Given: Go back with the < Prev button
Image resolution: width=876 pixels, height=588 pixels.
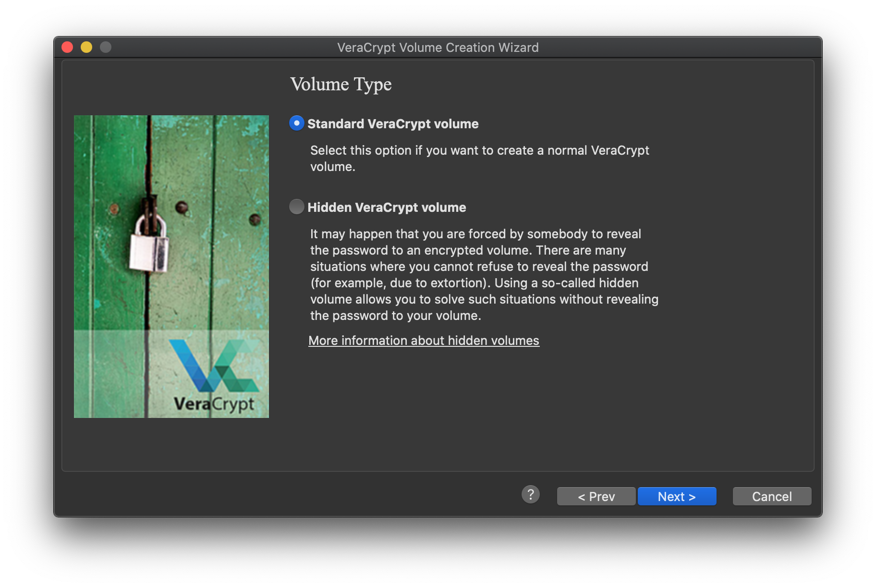Looking at the screenshot, I should tap(596, 496).
